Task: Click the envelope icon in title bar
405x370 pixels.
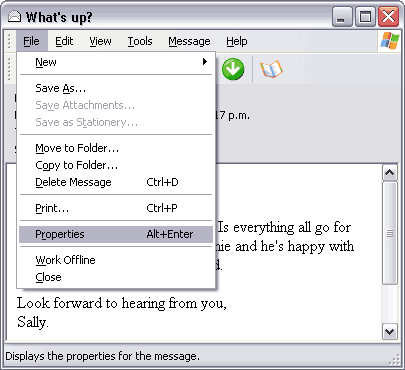Action: click(14, 16)
